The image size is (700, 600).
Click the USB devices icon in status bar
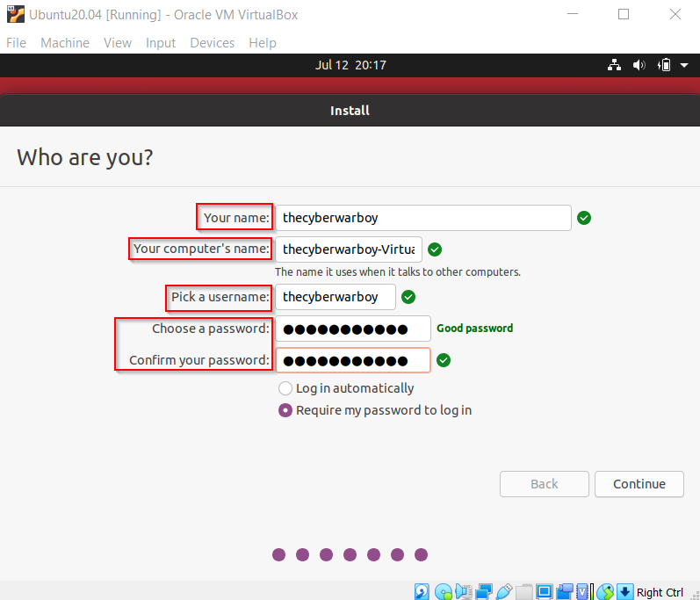[504, 591]
